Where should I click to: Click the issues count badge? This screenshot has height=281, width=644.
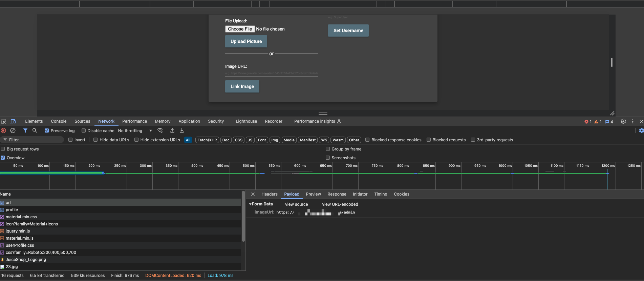609,122
